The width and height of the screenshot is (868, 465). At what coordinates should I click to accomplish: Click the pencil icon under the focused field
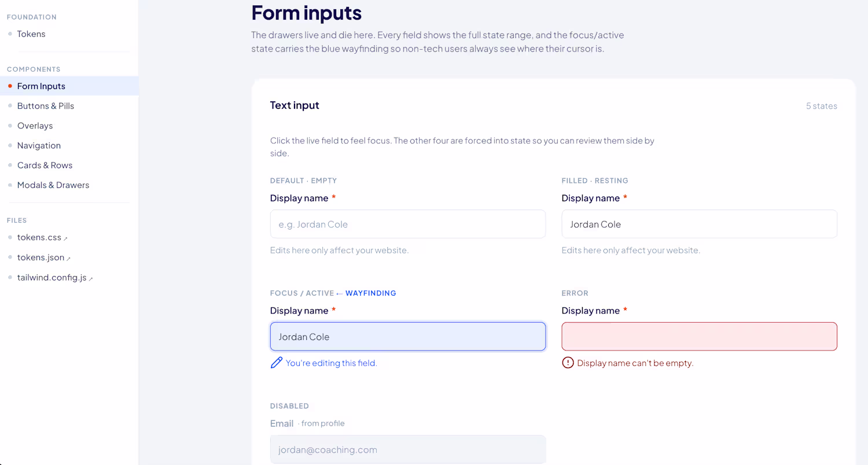point(277,363)
